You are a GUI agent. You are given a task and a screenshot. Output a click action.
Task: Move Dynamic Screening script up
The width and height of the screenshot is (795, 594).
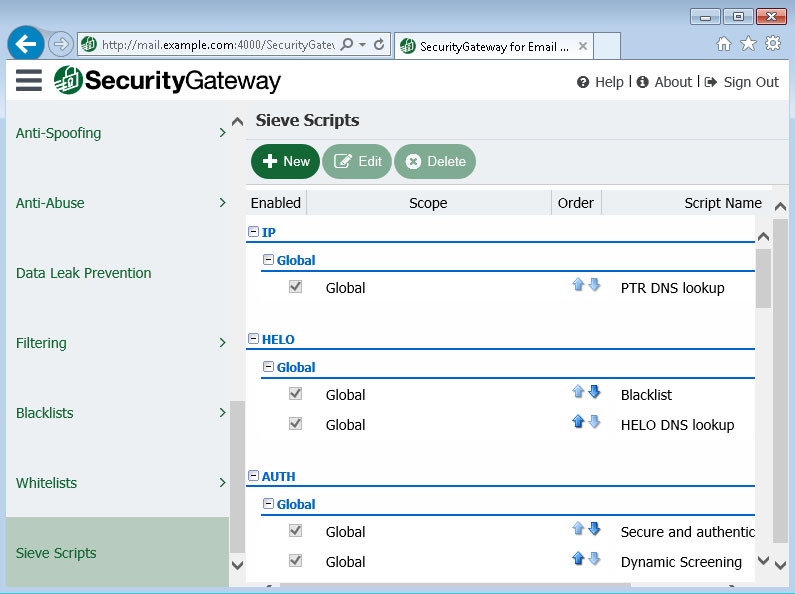click(578, 558)
